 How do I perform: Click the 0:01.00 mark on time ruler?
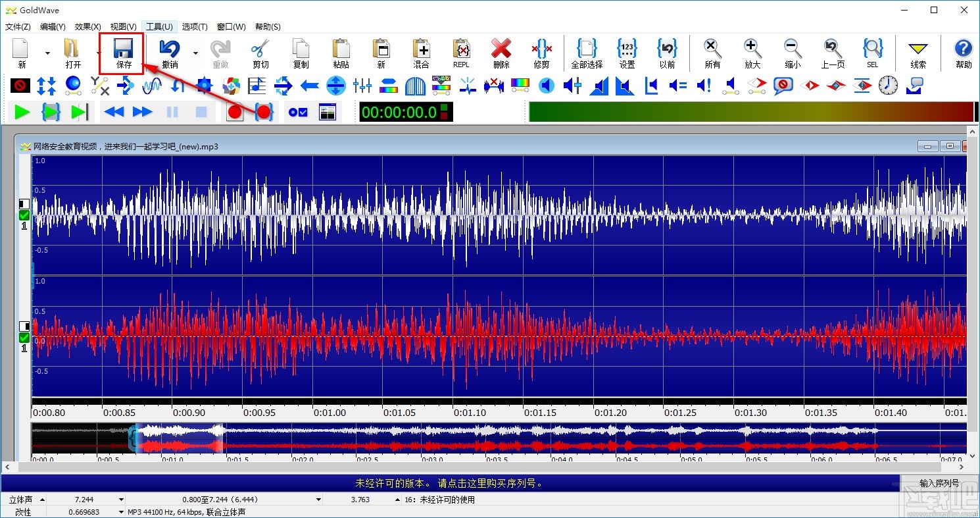[330, 413]
